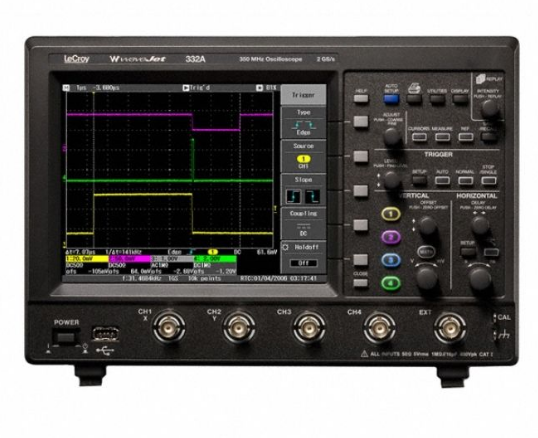Select the falling edge slope icon

(313, 197)
